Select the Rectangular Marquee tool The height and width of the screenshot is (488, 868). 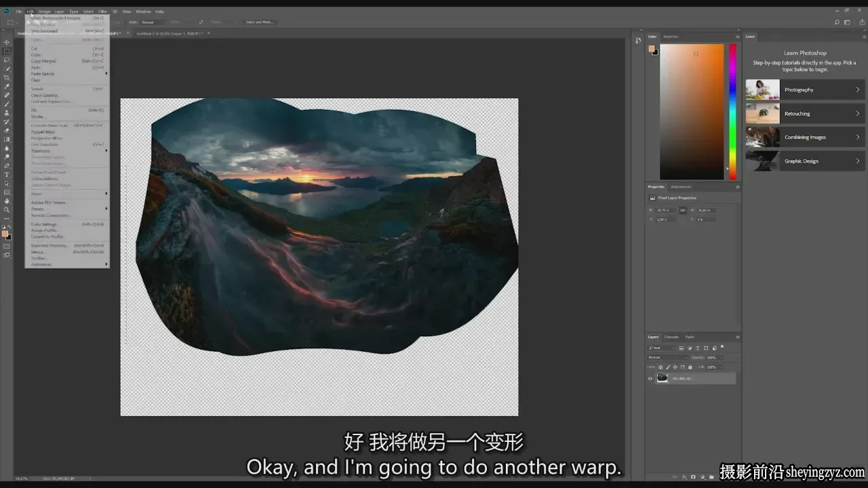(7, 52)
